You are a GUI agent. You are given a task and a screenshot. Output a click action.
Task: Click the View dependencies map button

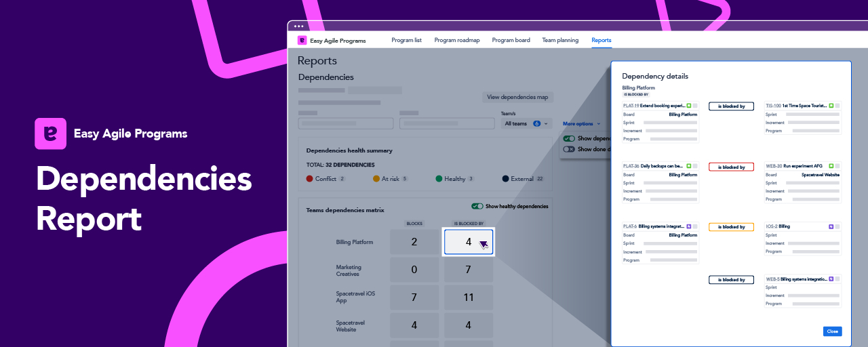517,97
